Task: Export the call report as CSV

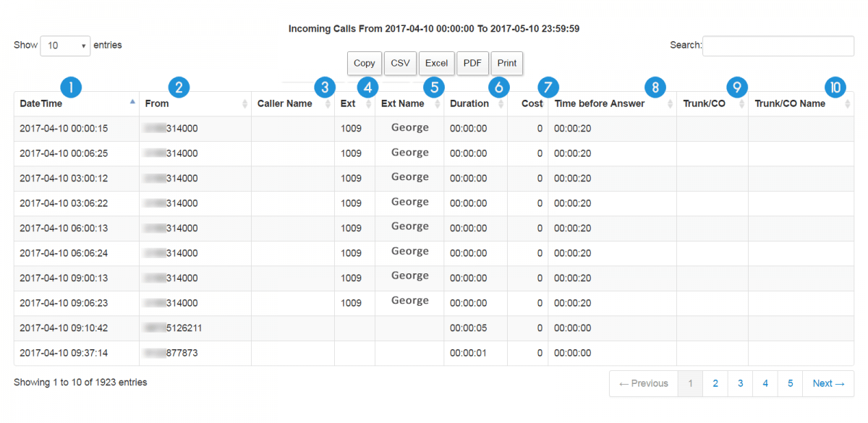Action: click(400, 63)
